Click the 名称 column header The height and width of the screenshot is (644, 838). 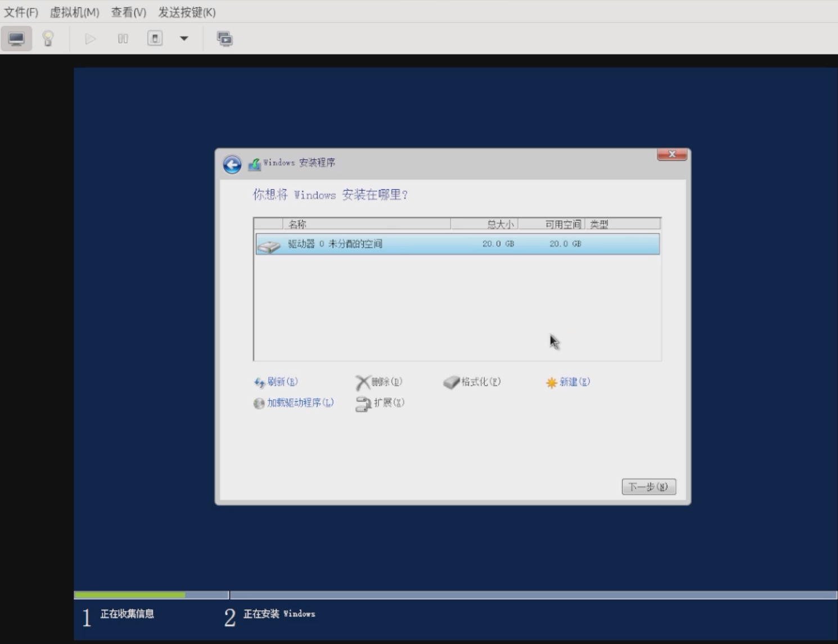[x=367, y=224]
